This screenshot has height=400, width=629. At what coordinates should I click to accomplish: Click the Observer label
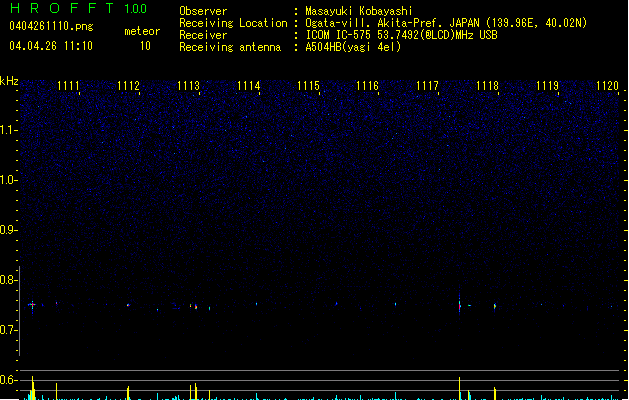point(203,11)
